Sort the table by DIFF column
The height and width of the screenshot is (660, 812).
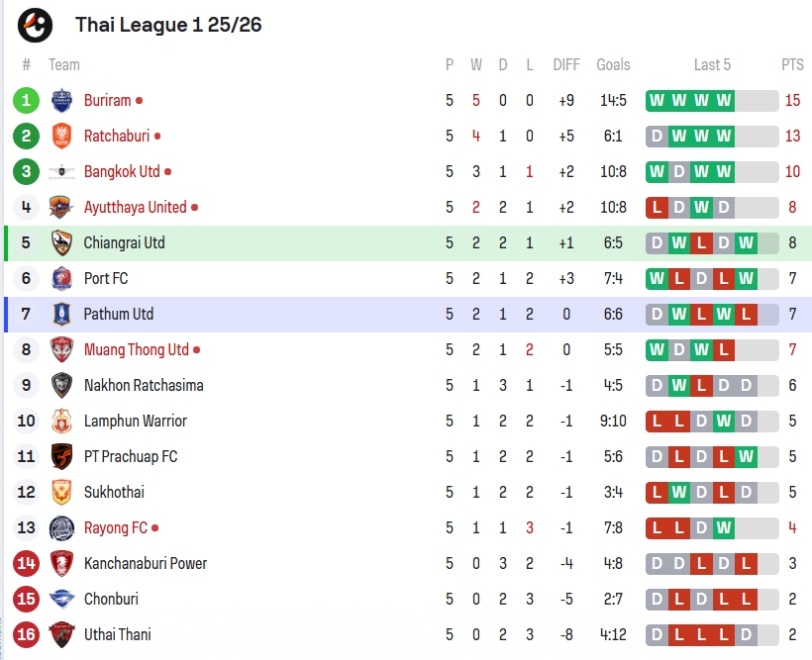(566, 64)
